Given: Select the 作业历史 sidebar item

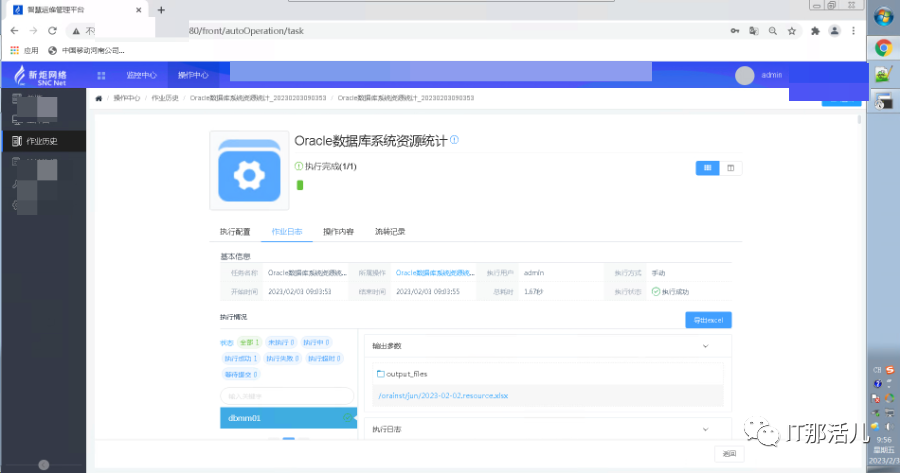Looking at the screenshot, I should [44, 141].
